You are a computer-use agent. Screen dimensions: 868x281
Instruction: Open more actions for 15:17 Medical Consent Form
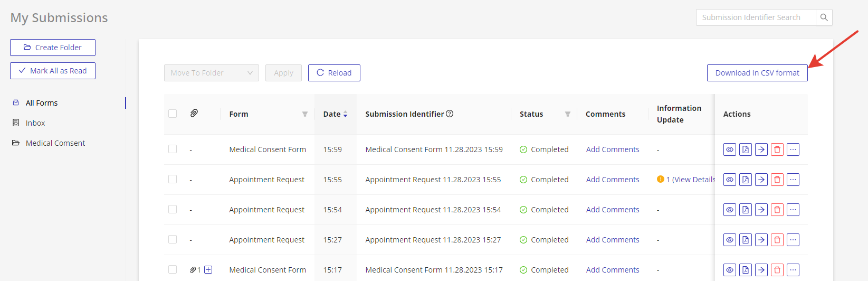click(793, 270)
